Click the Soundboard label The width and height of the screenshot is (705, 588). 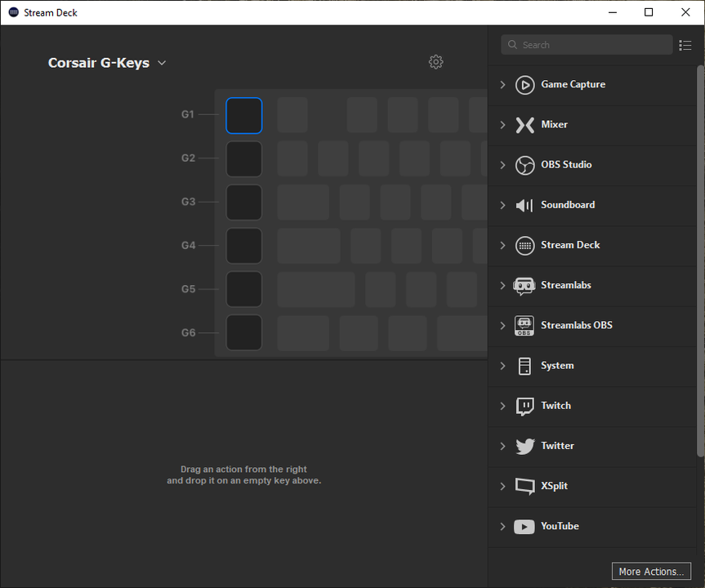point(568,205)
